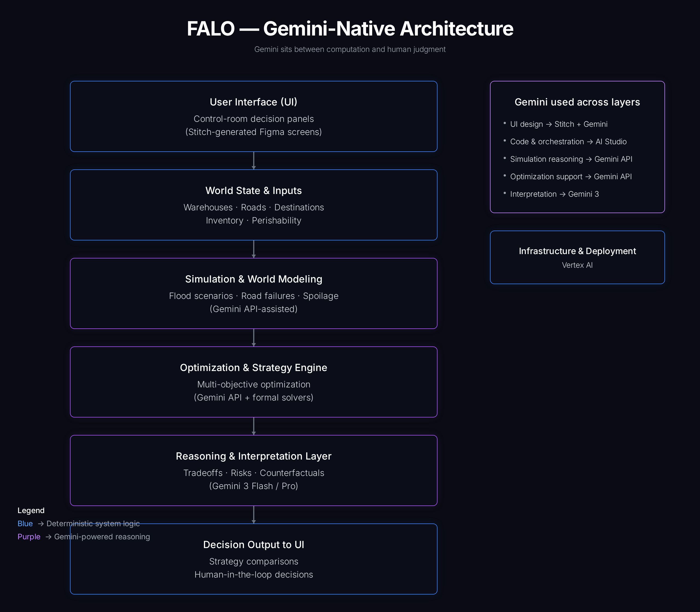This screenshot has width=700, height=612.
Task: Select the Decision Output to UI title
Action: coord(253,544)
